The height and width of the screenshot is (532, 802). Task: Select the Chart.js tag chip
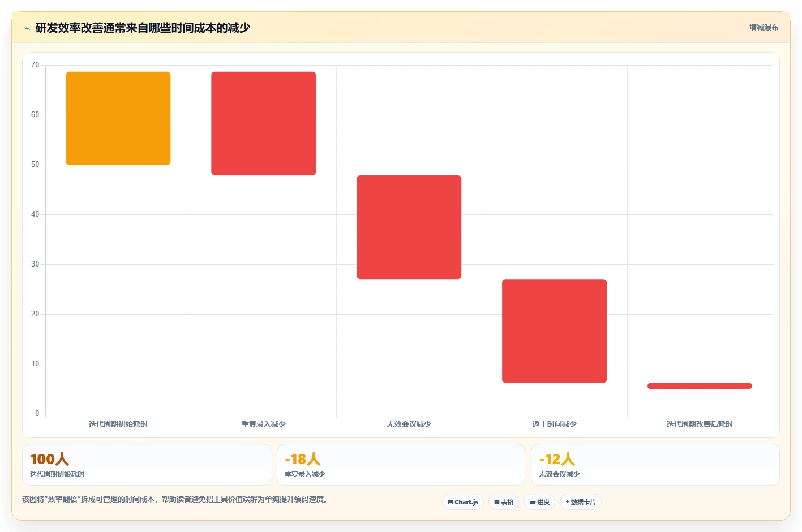tap(463, 502)
